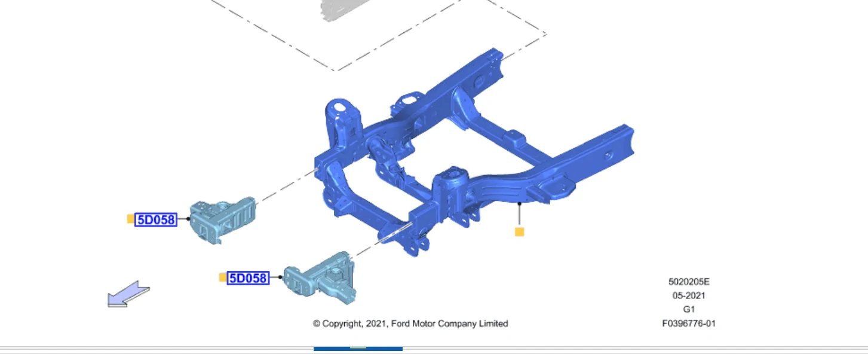Click the revision text G1
The width and height of the screenshot is (868, 354).
(x=689, y=309)
